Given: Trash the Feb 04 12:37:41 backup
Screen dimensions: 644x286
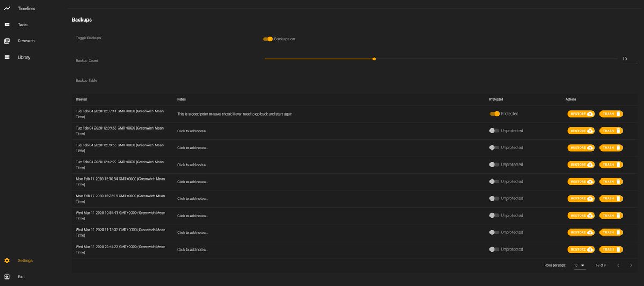Looking at the screenshot, I should point(611,114).
